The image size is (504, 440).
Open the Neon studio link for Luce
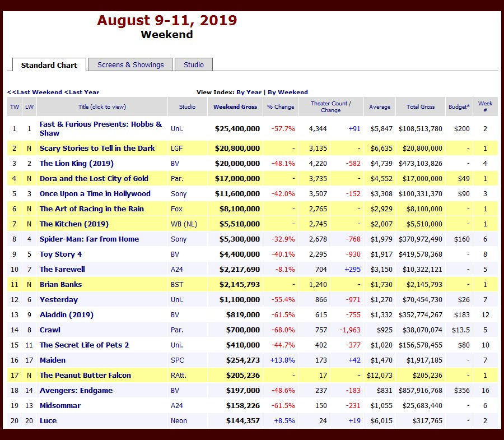pyautogui.click(x=179, y=421)
